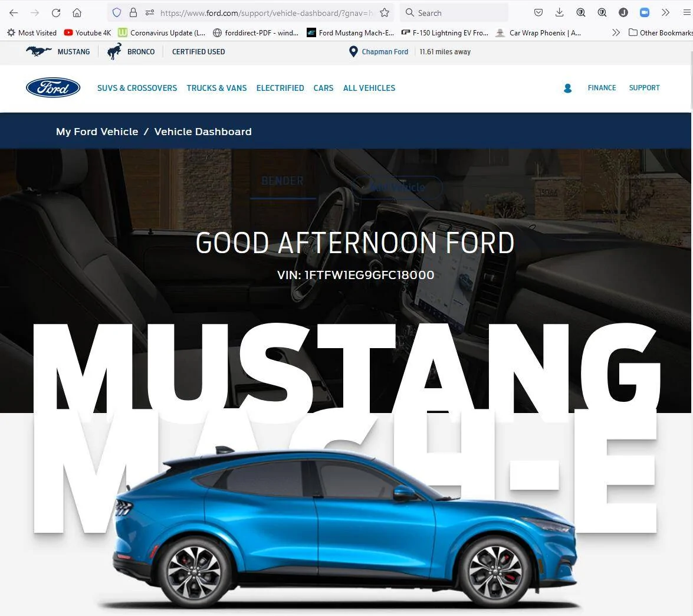
Task: Open the SUVs & Crossovers menu
Action: [x=137, y=88]
